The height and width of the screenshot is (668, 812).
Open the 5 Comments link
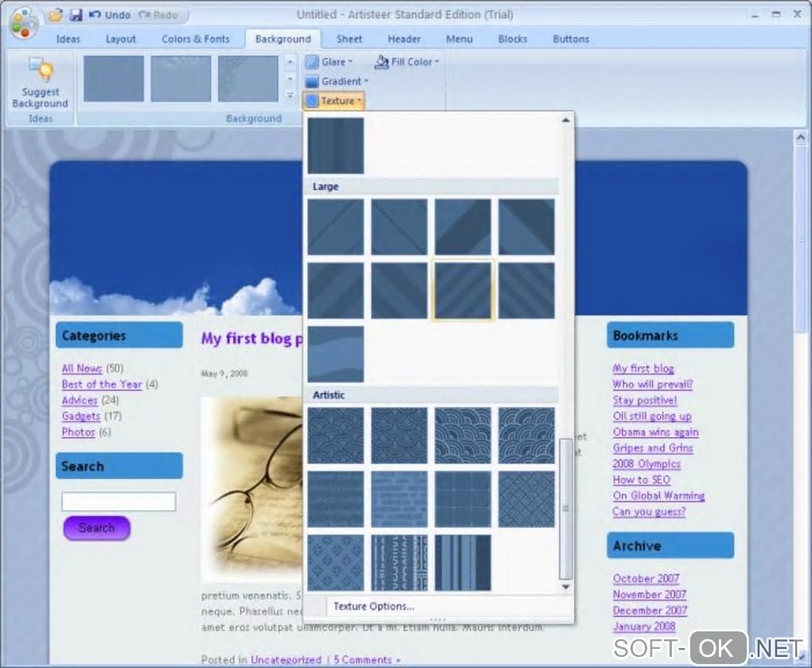pos(367,660)
